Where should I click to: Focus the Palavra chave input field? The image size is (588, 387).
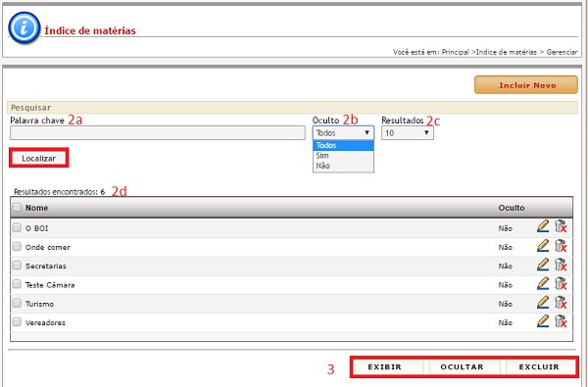click(158, 132)
